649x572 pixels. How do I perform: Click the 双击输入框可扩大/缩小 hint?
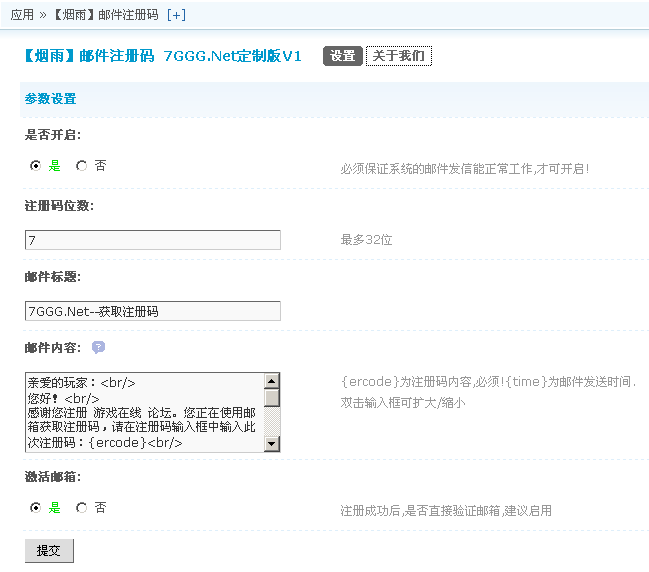(403, 403)
